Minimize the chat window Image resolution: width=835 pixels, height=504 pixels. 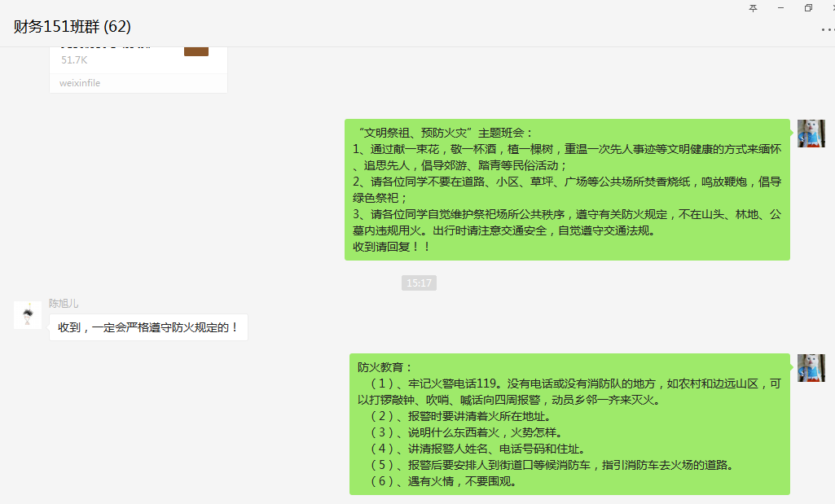780,7
